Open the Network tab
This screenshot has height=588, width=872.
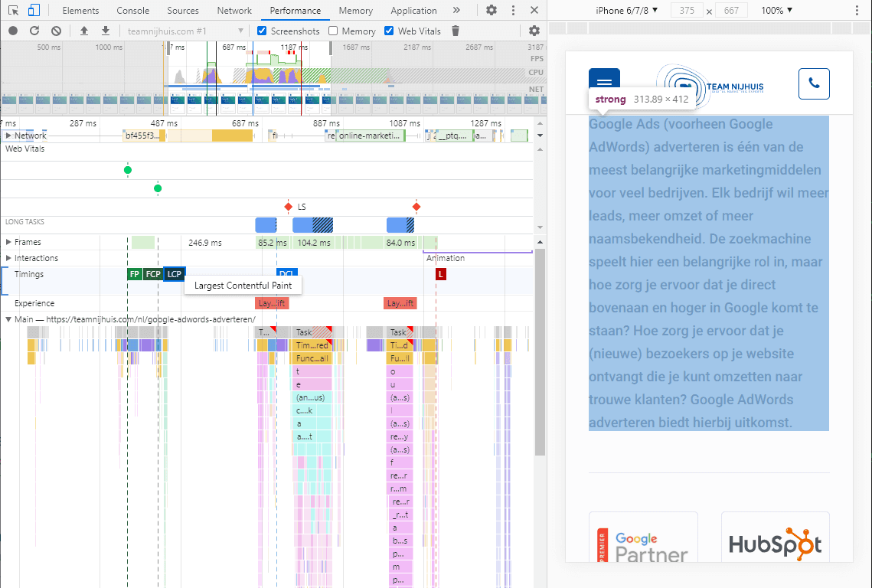(234, 11)
